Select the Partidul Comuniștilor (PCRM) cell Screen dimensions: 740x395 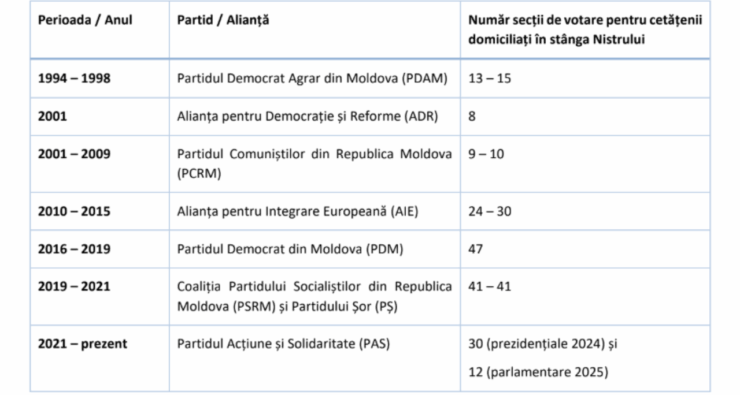pyautogui.click(x=314, y=164)
